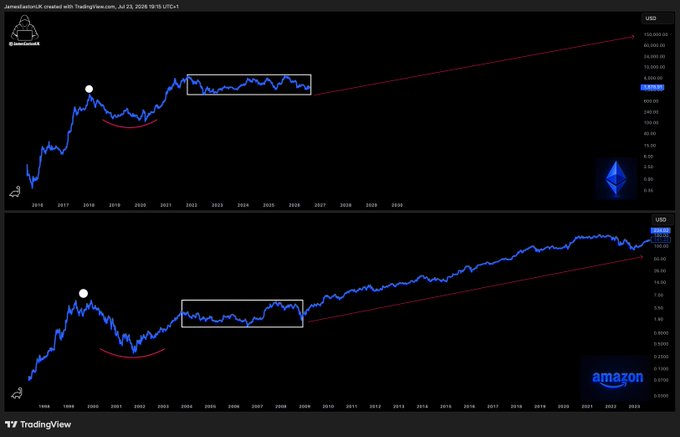
Task: Click the 0.2500 price label on Amazon chart
Action: [x=659, y=357]
